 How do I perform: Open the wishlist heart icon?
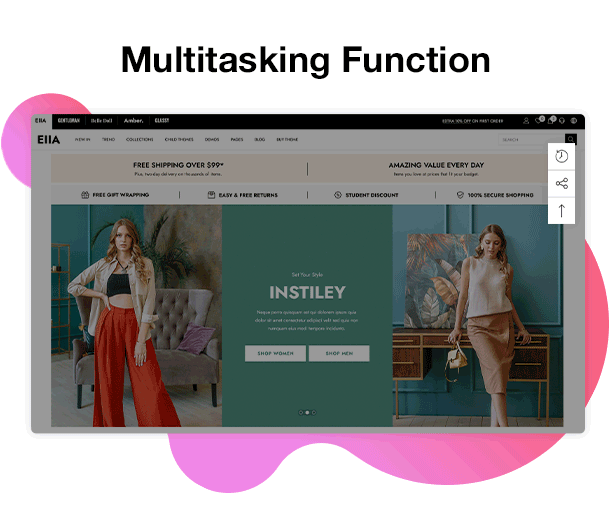(538, 121)
